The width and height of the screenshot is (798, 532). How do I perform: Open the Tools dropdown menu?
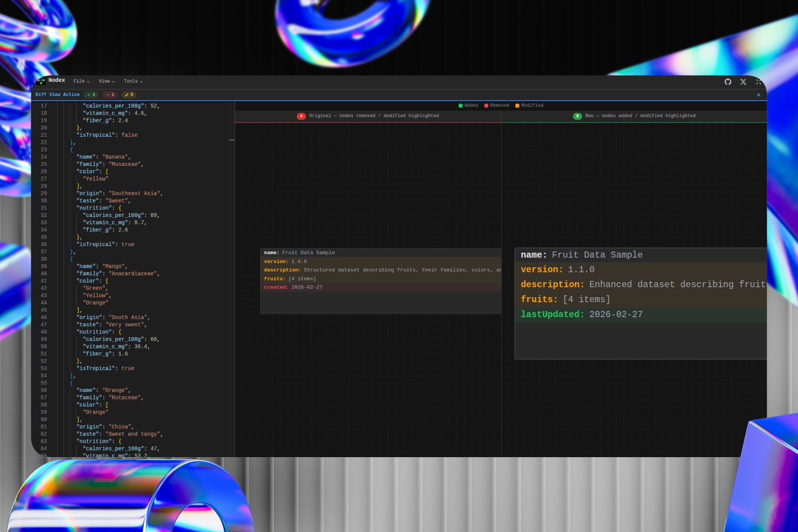tap(133, 81)
